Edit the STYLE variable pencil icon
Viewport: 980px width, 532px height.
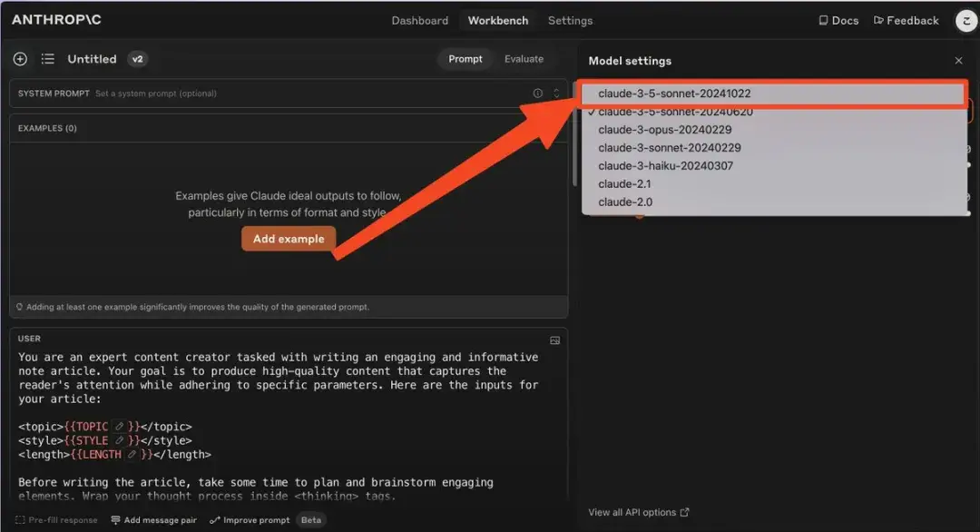[120, 440]
